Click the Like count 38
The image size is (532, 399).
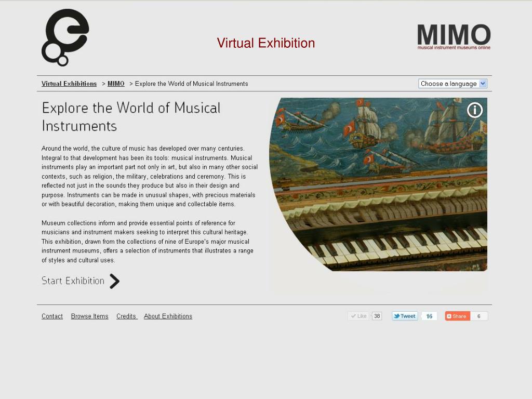(x=377, y=316)
